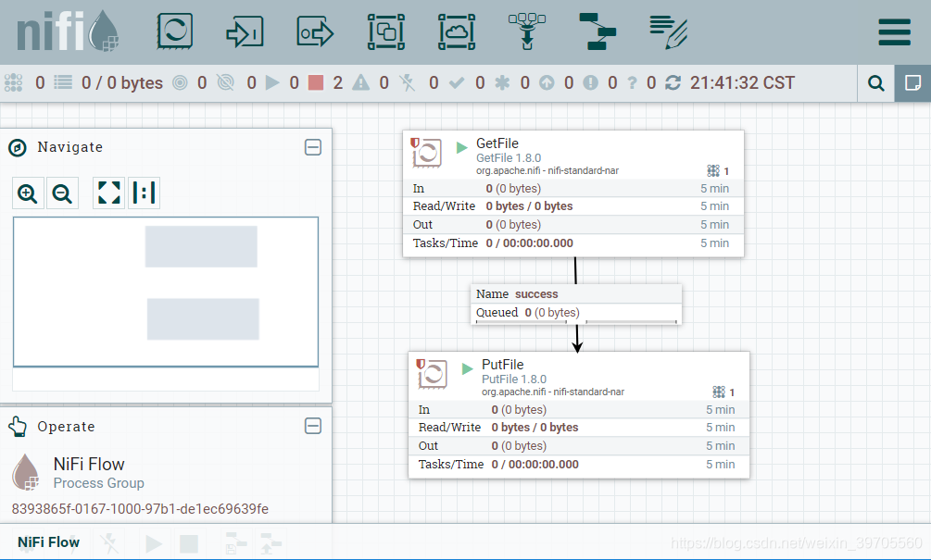Click the PutFile processor icon

[432, 374]
